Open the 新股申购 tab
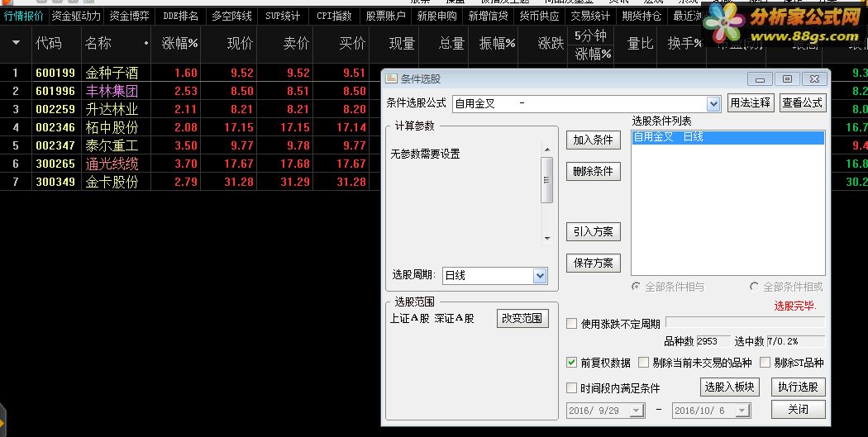 click(x=436, y=16)
